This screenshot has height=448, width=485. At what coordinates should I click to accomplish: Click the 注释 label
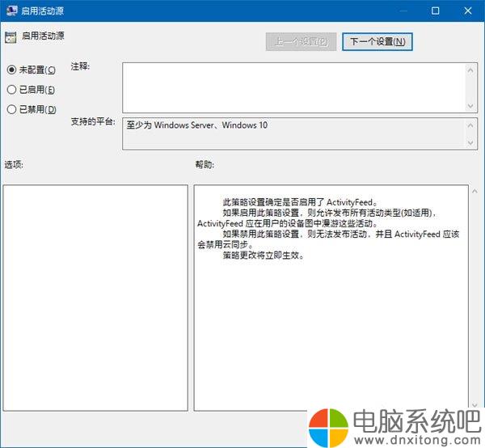pos(80,66)
